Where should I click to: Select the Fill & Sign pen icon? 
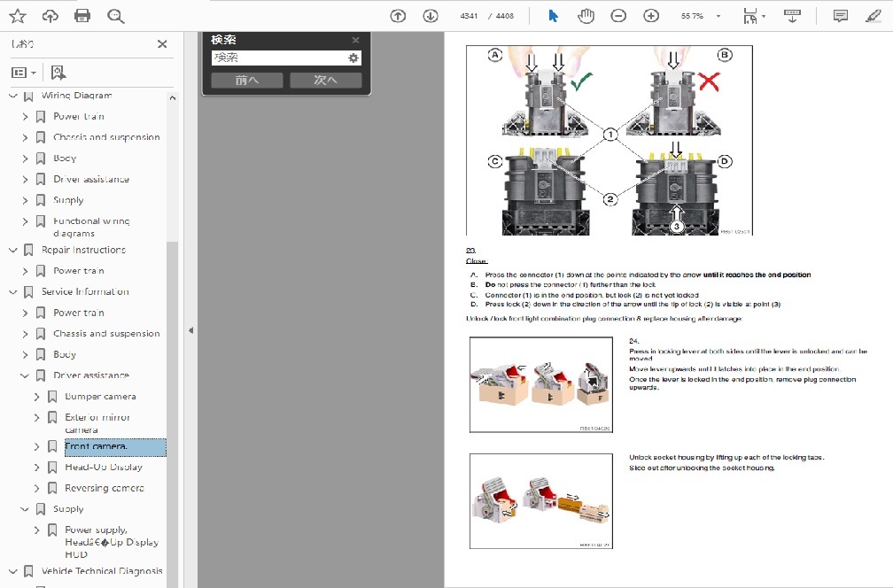(x=876, y=15)
